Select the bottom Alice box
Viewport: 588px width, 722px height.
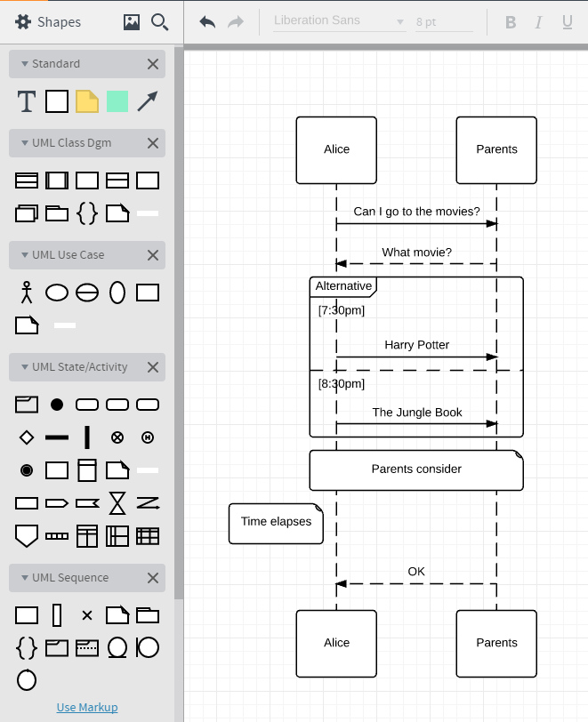pos(336,644)
